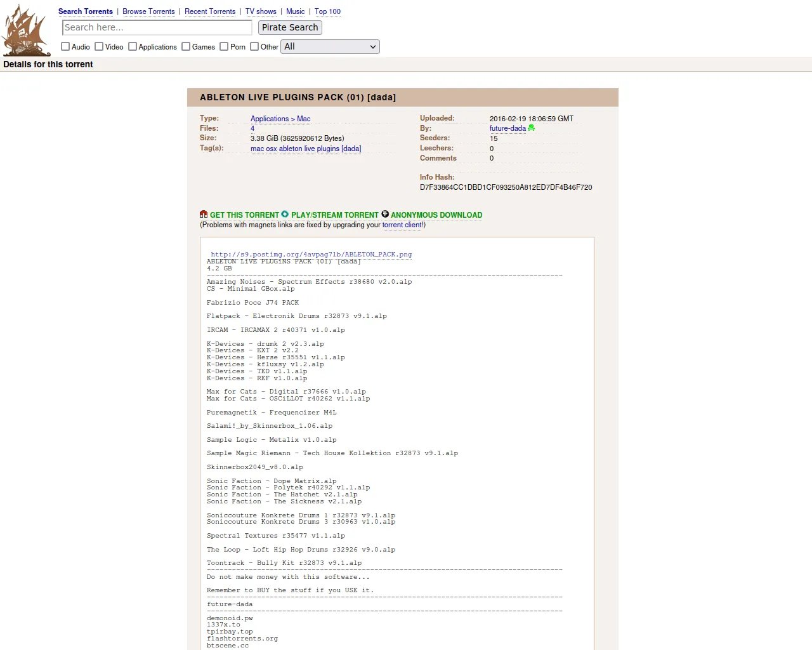Focus the Search here input field

(x=157, y=27)
